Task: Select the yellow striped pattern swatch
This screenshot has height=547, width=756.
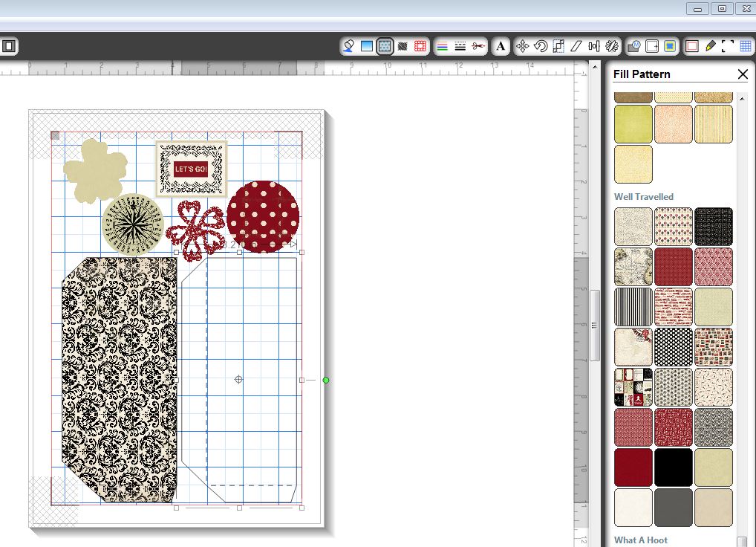Action: pyautogui.click(x=714, y=124)
